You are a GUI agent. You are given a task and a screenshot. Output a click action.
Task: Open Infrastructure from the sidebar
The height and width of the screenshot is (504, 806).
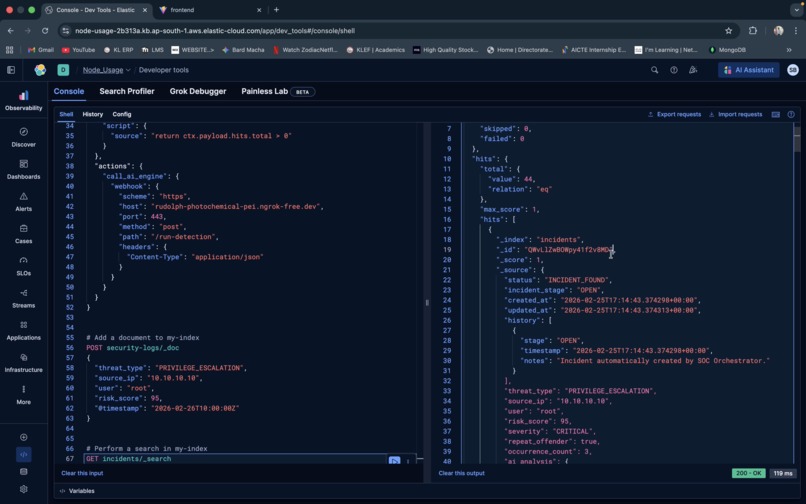pyautogui.click(x=23, y=363)
